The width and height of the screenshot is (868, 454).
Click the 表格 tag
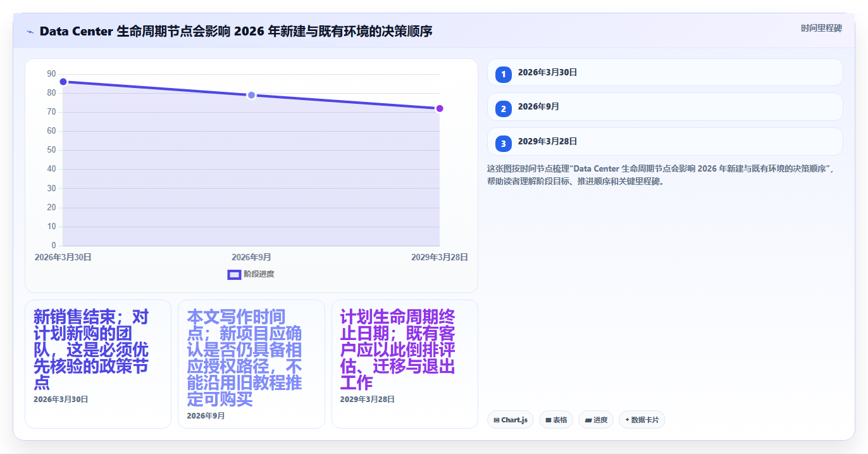point(556,420)
